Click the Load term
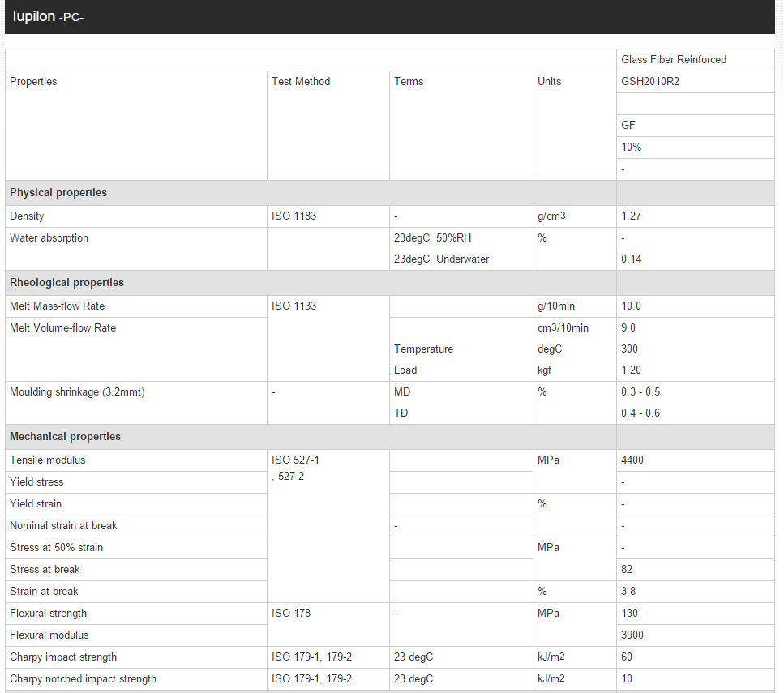The height and width of the screenshot is (693, 784). tap(405, 370)
